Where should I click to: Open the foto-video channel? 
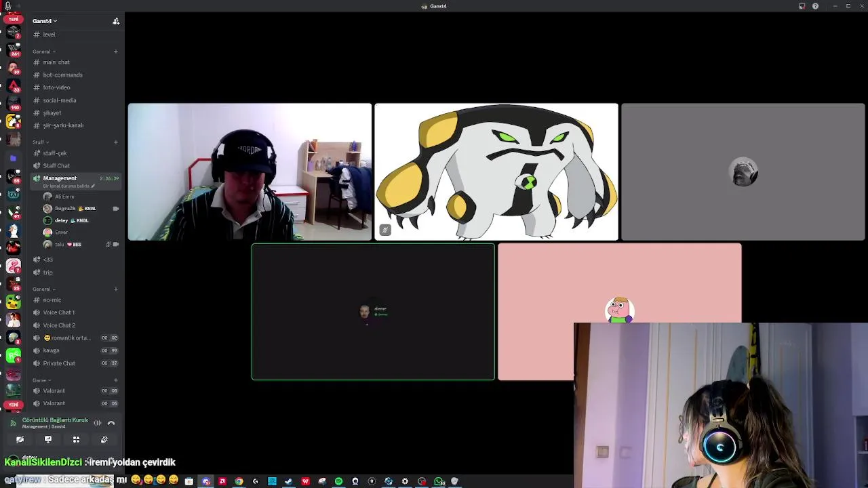76,87
